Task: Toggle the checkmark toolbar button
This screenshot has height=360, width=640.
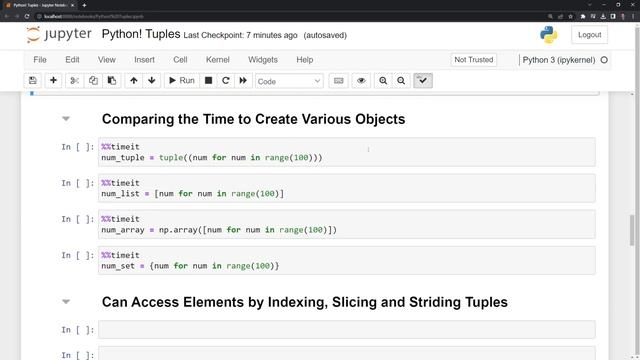Action: pyautogui.click(x=423, y=81)
